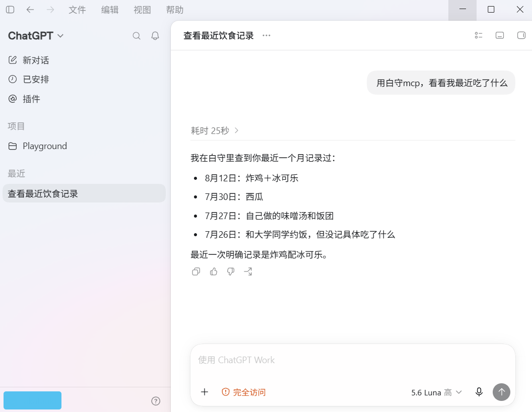The height and width of the screenshot is (412, 532).
Task: Toggle the right side panel icon
Action: coord(521,35)
